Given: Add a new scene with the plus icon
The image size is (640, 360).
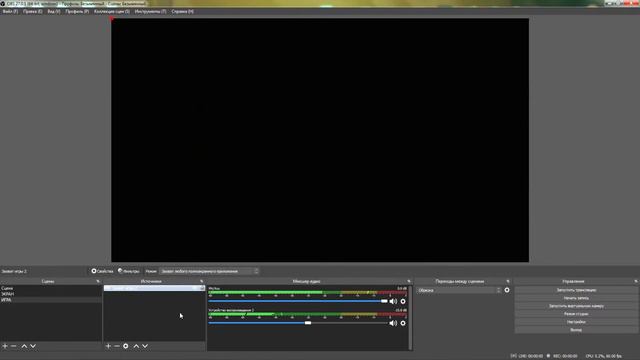Looking at the screenshot, I should pyautogui.click(x=5, y=346).
